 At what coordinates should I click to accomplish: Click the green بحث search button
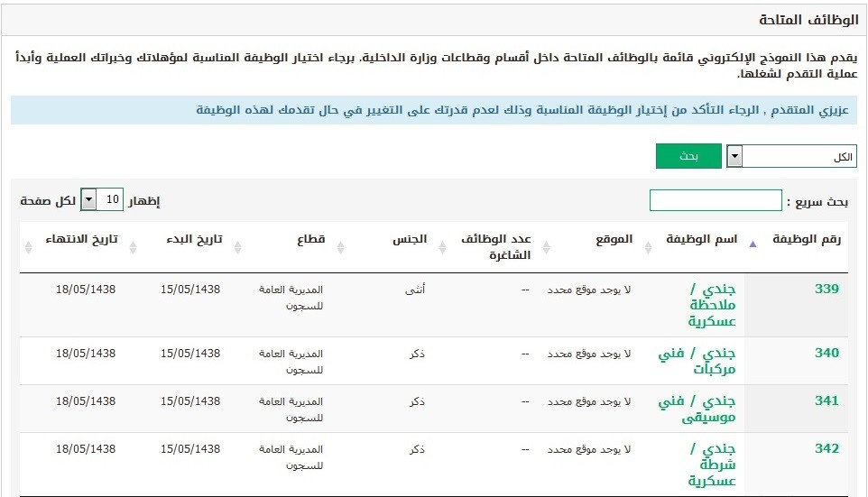coord(688,156)
